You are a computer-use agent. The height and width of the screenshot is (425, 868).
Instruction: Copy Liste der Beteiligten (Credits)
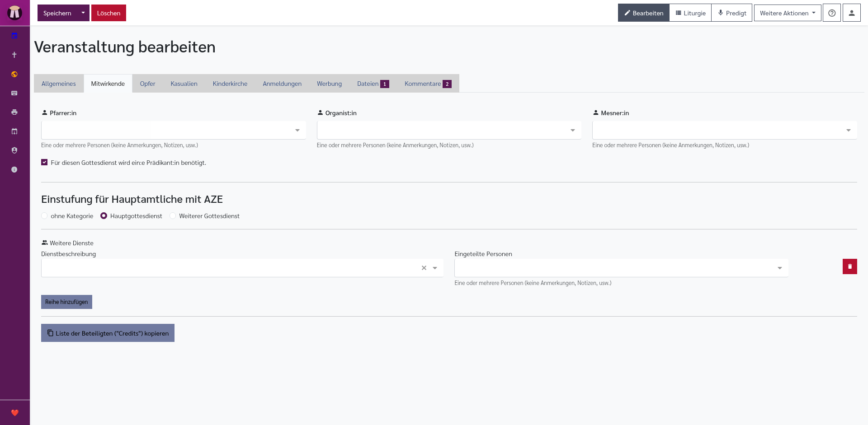pos(108,333)
